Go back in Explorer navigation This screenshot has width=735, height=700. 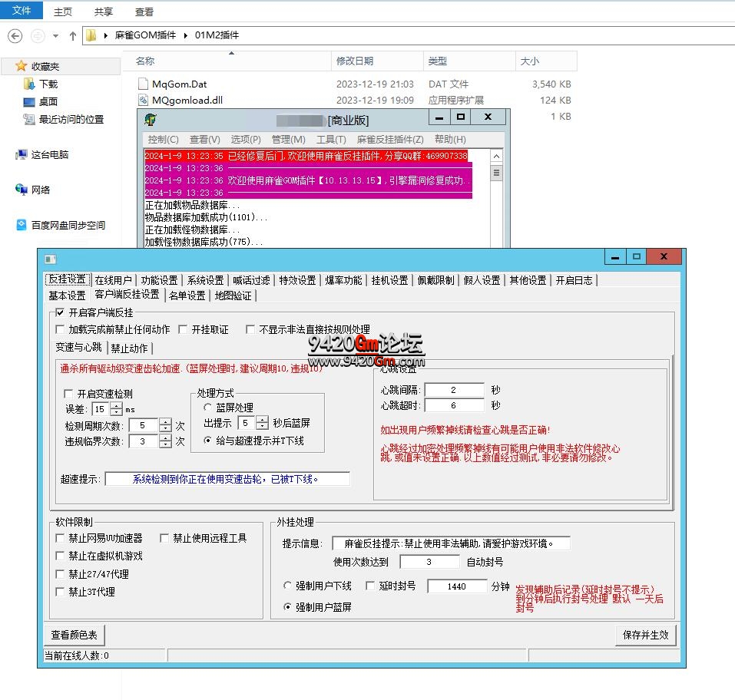click(15, 35)
